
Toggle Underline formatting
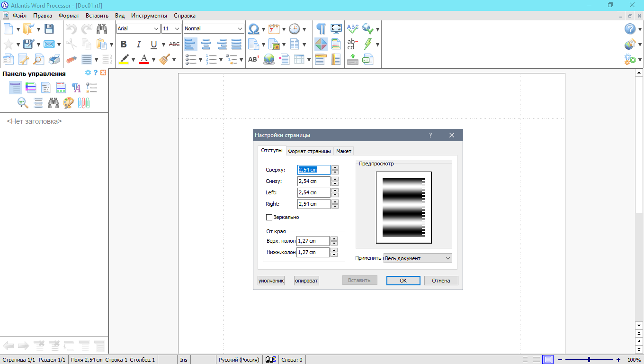coord(154,44)
